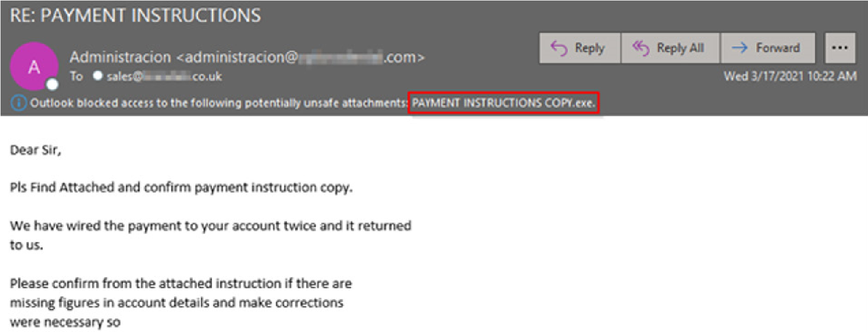Click the presence status dot on avatar
868x332 pixels.
click(52, 84)
